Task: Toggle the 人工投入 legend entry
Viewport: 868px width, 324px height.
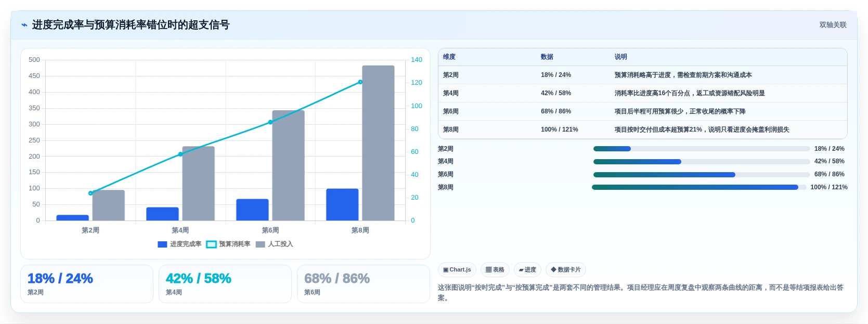Action: [x=275, y=244]
